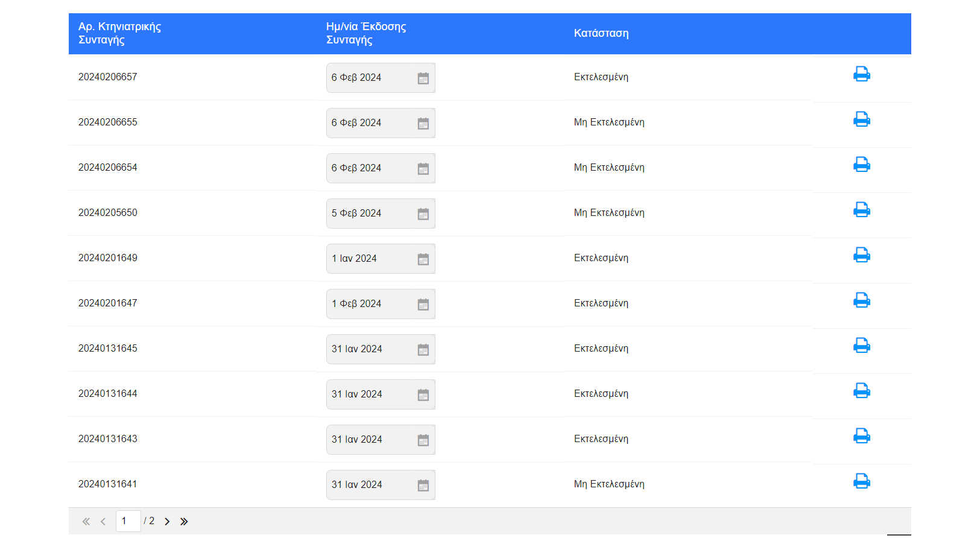The width and height of the screenshot is (980, 538).
Task: Click 'Αρ. Κτηνιατρικής Συνταγής' column header
Action: [x=119, y=33]
